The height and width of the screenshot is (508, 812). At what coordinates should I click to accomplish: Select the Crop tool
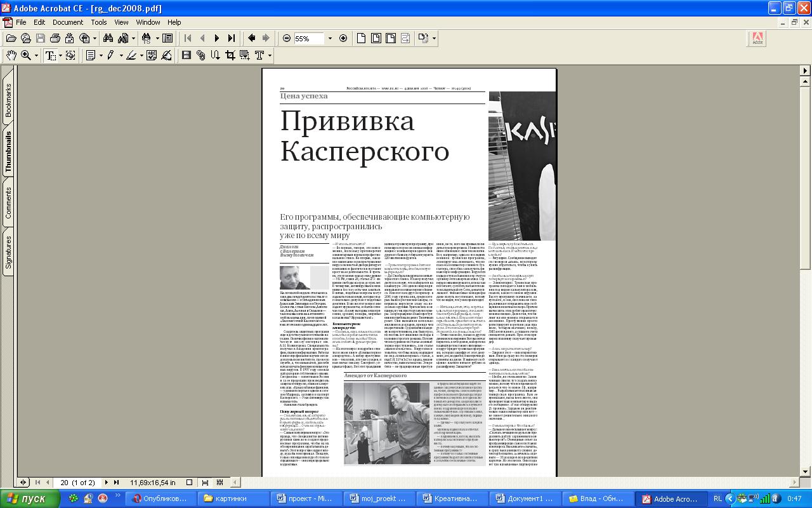click(230, 55)
